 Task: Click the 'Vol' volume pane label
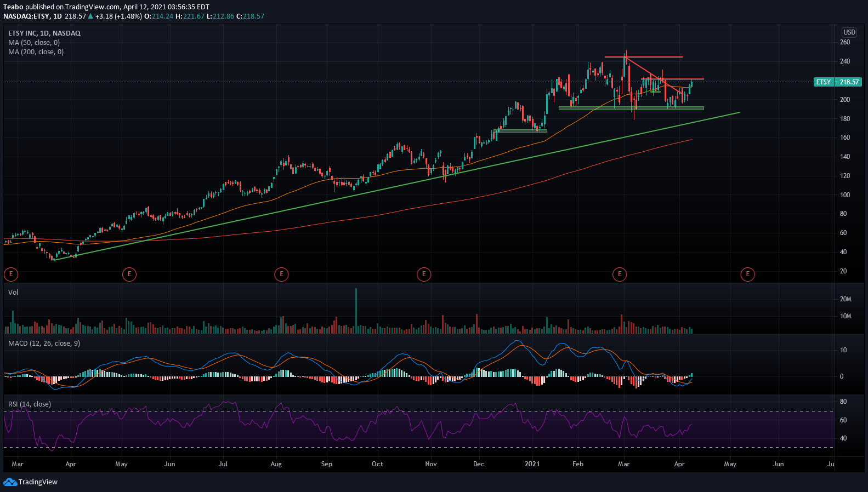[x=13, y=293]
